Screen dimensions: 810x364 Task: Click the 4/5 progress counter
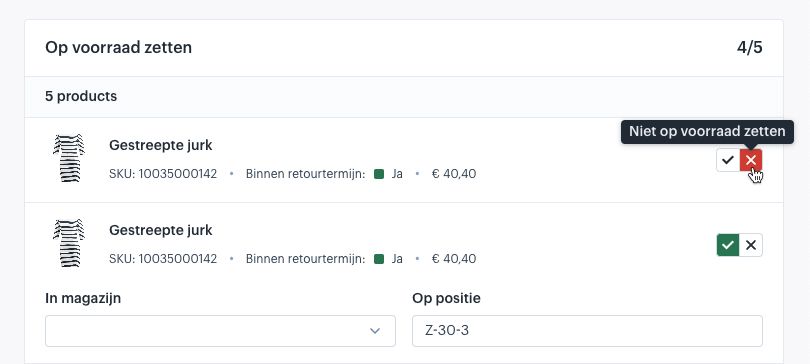point(750,48)
